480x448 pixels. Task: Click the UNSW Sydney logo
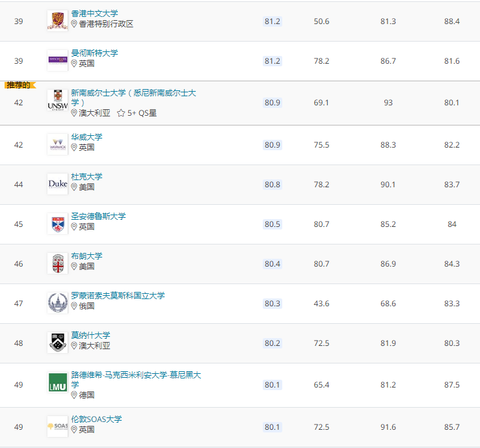(57, 100)
